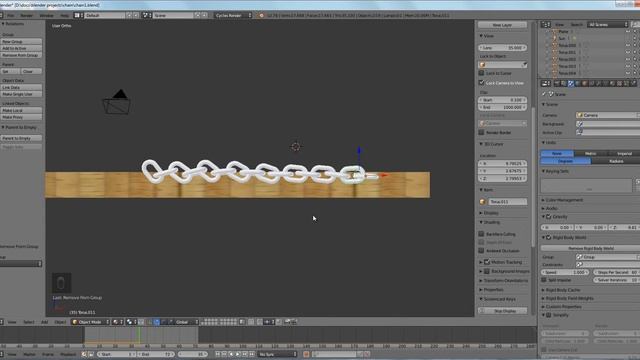Open the Render properties tab icon
This screenshot has height=360, width=640.
pos(557,83)
